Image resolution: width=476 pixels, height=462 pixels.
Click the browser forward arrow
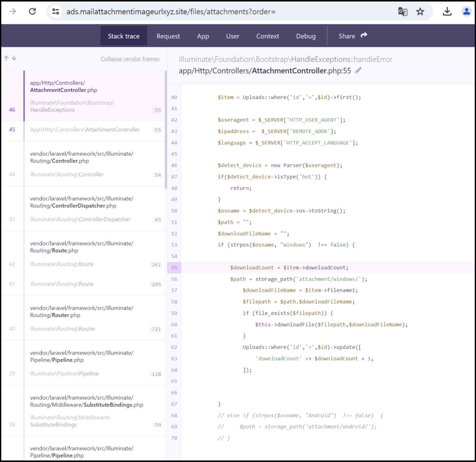pyautogui.click(x=13, y=11)
